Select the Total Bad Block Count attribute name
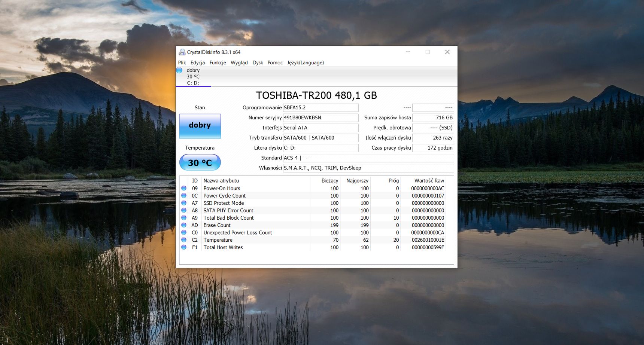Viewport: 644px width, 345px height. (228, 218)
